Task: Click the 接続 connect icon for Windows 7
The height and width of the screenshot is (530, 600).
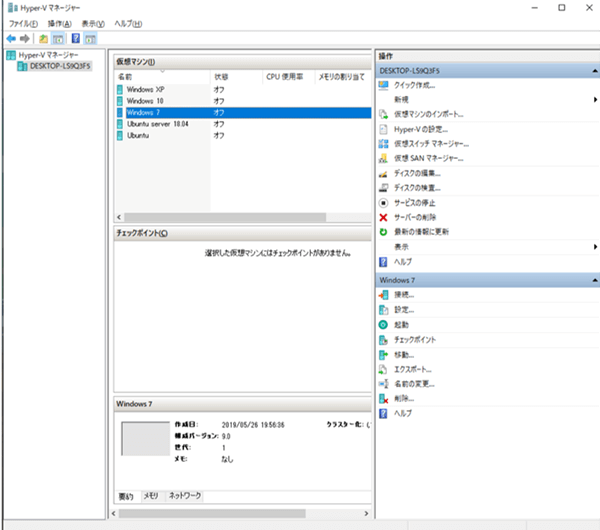Action: coord(383,295)
